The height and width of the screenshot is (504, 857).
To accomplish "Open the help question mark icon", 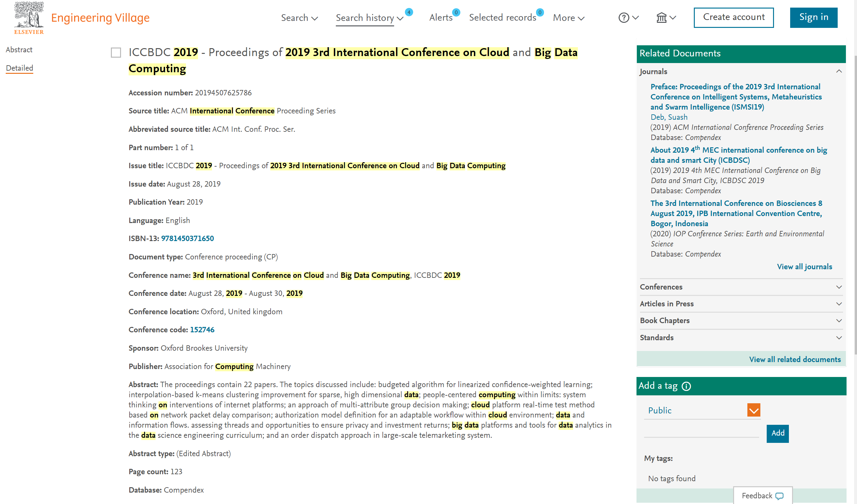I will 624,18.
